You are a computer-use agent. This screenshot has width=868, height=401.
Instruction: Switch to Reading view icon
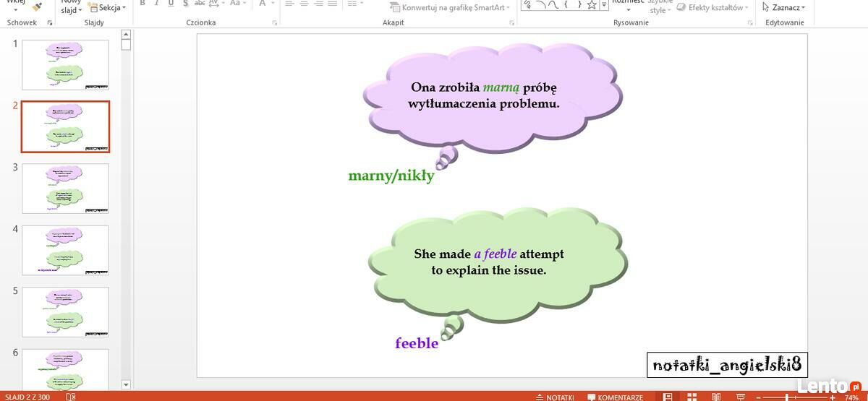click(x=715, y=397)
